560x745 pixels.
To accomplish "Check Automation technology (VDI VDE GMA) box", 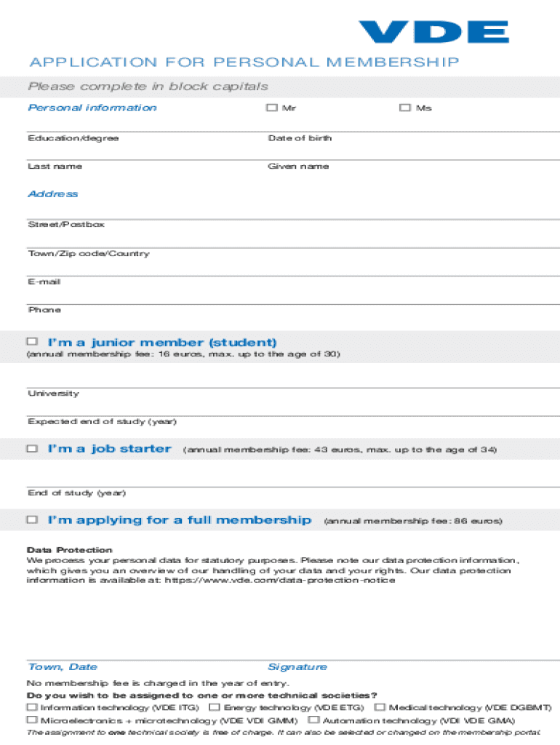I will coord(313,720).
